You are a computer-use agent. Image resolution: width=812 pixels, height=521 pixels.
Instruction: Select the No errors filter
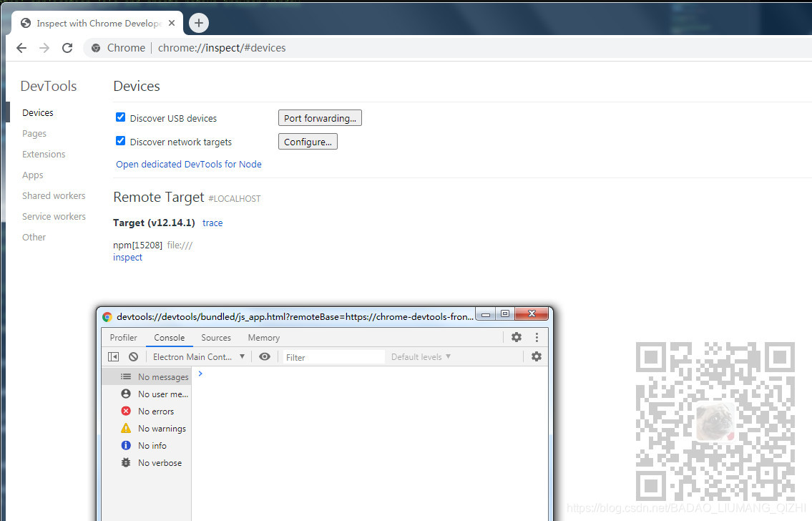[x=147, y=412]
